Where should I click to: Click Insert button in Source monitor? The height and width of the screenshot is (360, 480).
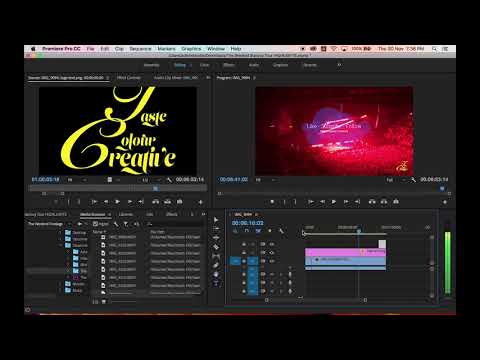[x=156, y=202]
